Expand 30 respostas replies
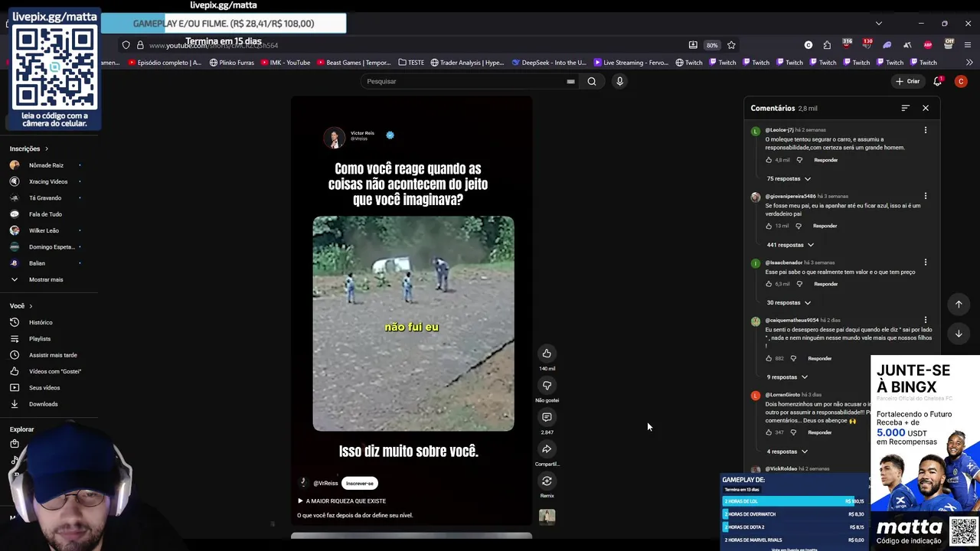 pos(789,302)
